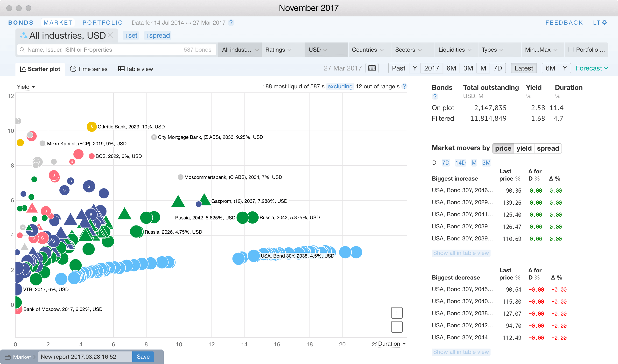Select the 14D market movers period
This screenshot has width=618, height=364.
(460, 163)
